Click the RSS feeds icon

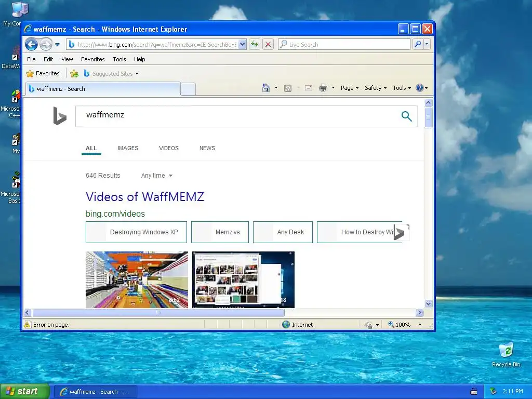point(288,88)
